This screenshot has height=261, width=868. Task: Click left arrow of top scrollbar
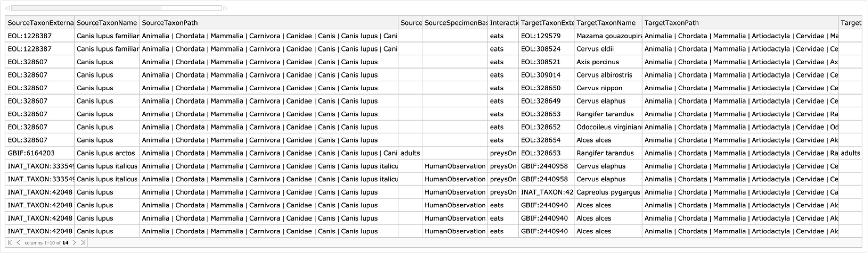pyautogui.click(x=7, y=8)
